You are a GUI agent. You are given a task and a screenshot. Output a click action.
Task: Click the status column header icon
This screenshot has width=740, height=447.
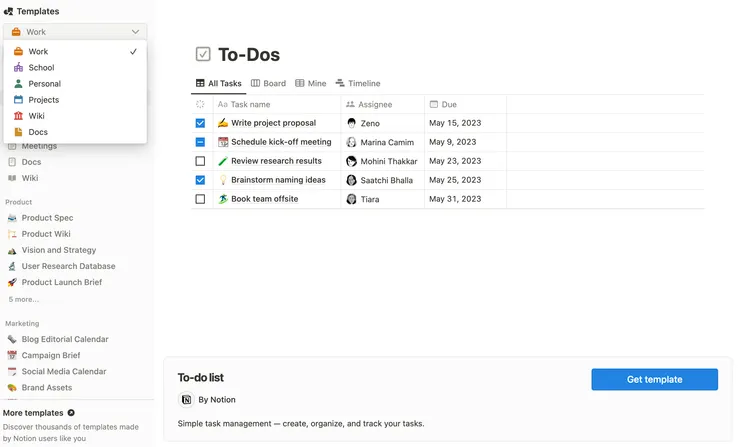[x=200, y=104]
